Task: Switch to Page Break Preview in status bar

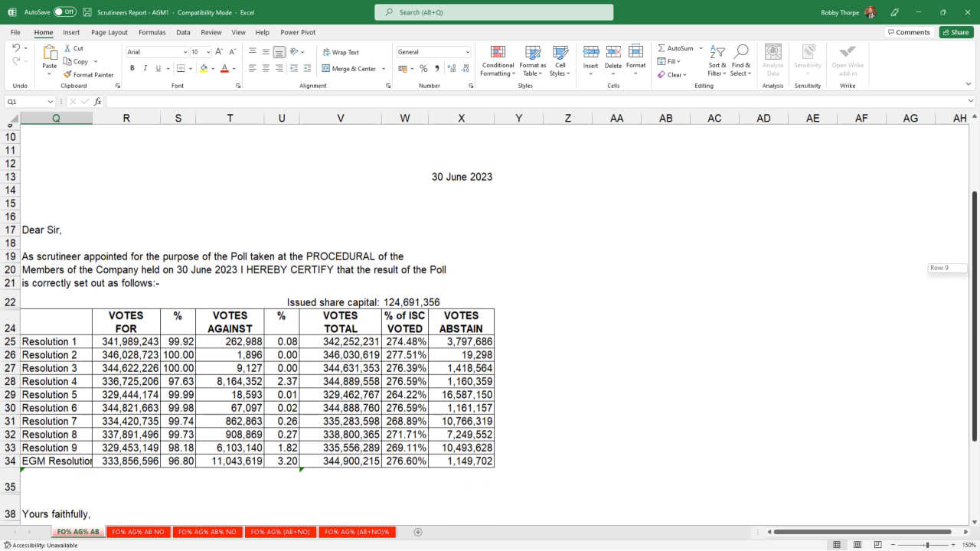Action: point(880,545)
